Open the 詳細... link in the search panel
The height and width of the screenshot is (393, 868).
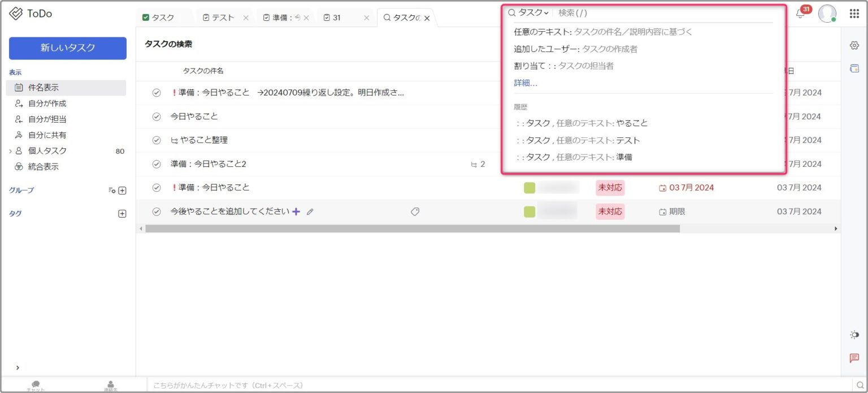[526, 82]
